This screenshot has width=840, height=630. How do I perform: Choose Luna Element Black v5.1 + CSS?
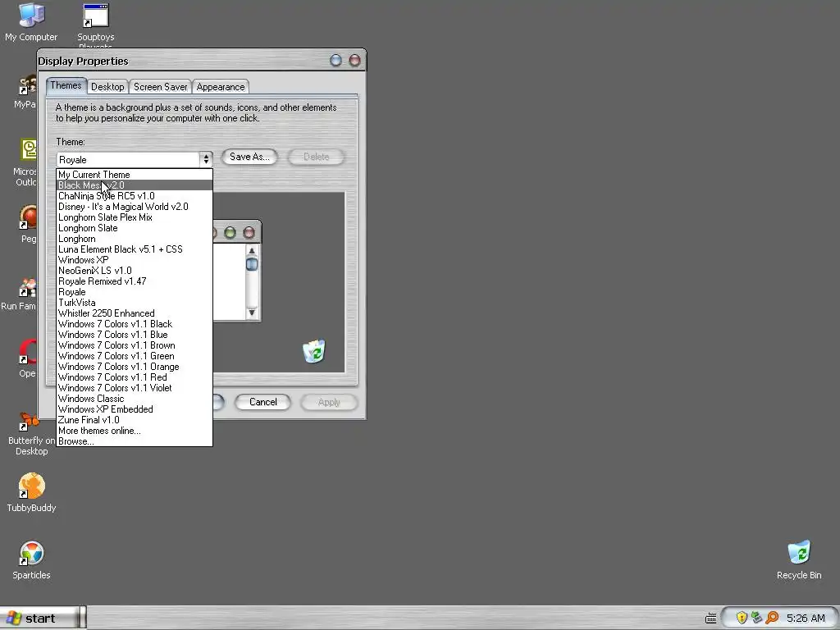pos(135,249)
